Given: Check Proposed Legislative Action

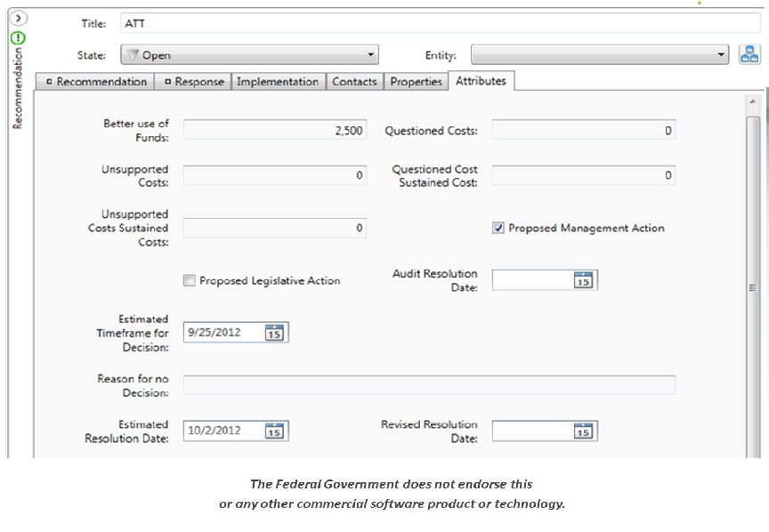Looking at the screenshot, I should 189,280.
